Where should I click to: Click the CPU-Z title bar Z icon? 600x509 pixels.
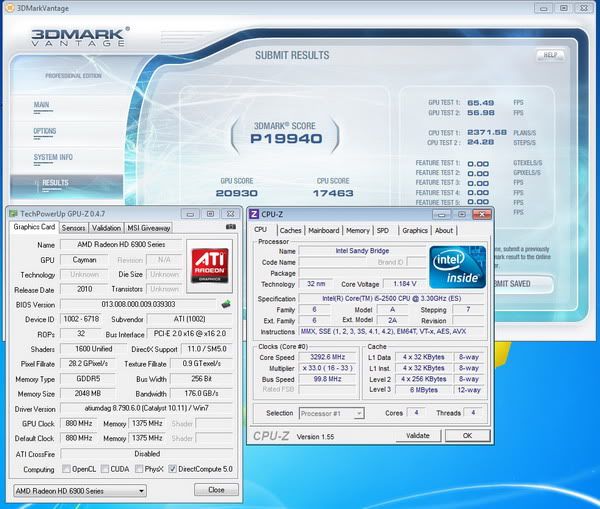254,214
